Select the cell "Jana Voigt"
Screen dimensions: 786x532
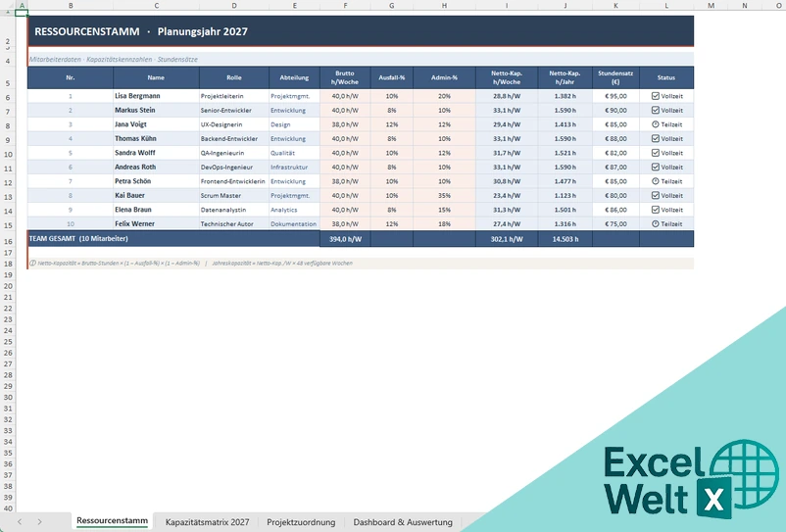tap(156, 124)
